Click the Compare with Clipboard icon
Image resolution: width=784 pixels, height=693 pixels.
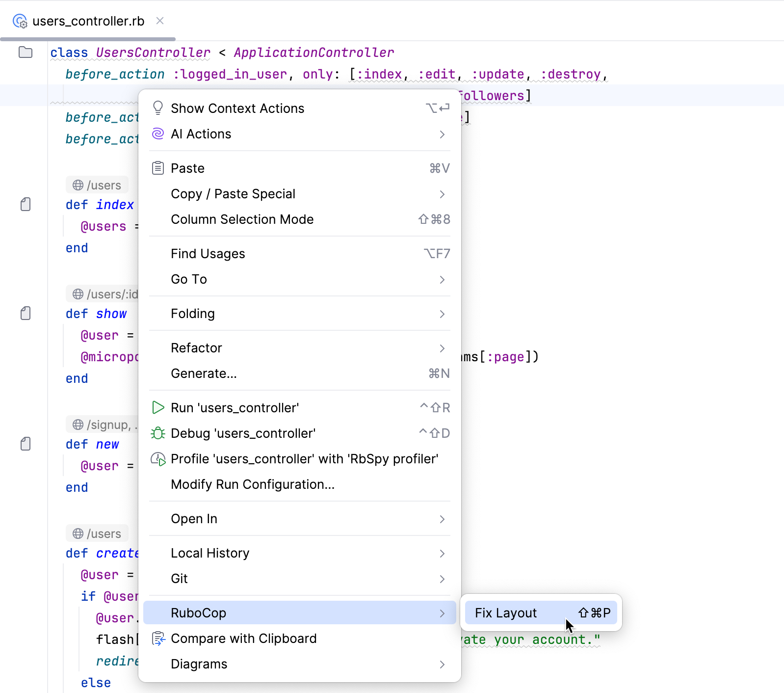pos(157,639)
